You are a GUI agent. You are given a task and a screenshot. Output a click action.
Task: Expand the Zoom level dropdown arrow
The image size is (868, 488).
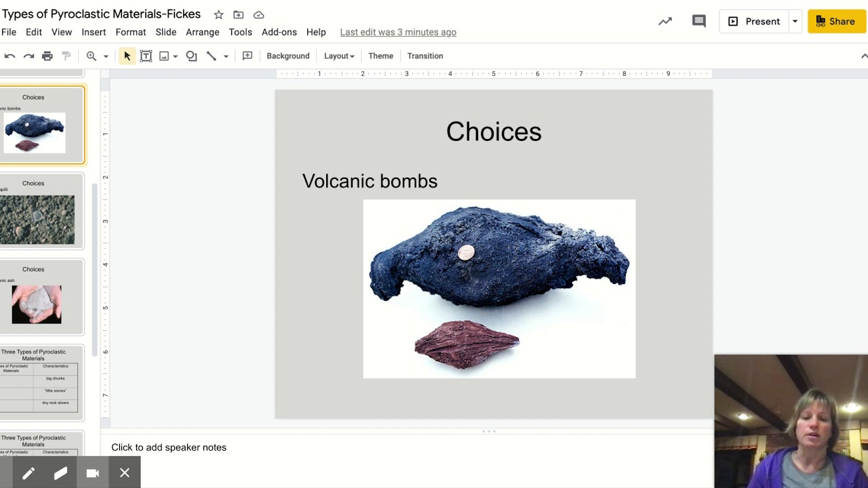coord(106,56)
